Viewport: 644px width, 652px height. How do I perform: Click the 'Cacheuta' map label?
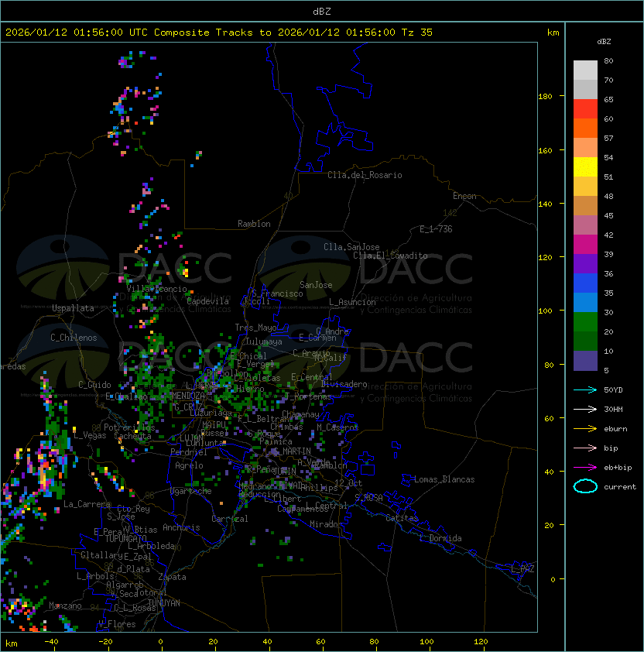[132, 436]
